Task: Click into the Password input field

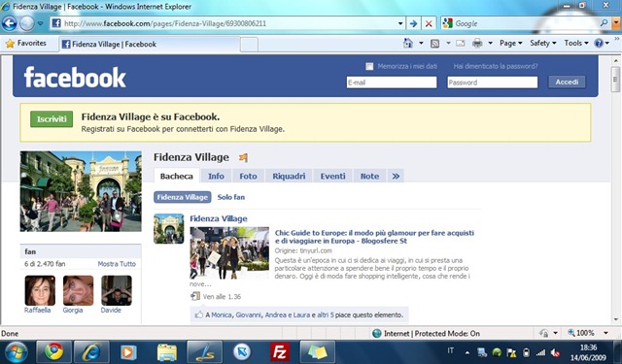Action: [x=493, y=83]
